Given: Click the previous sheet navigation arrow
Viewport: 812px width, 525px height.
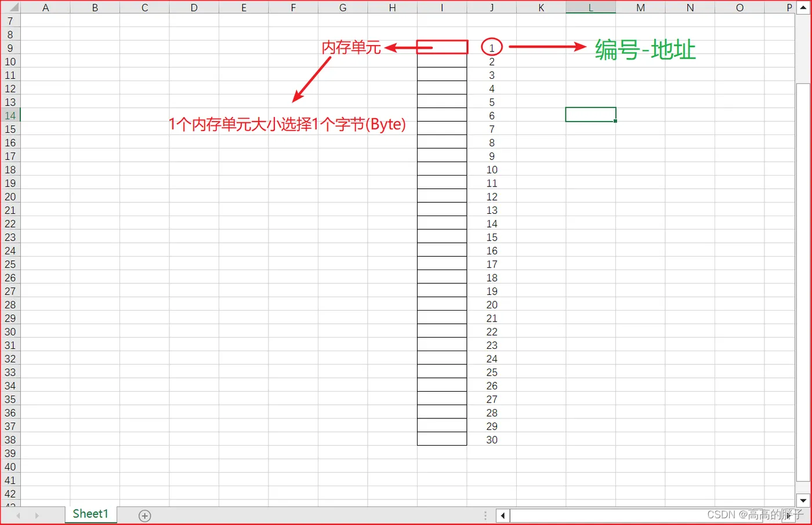Looking at the screenshot, I should click(x=19, y=515).
